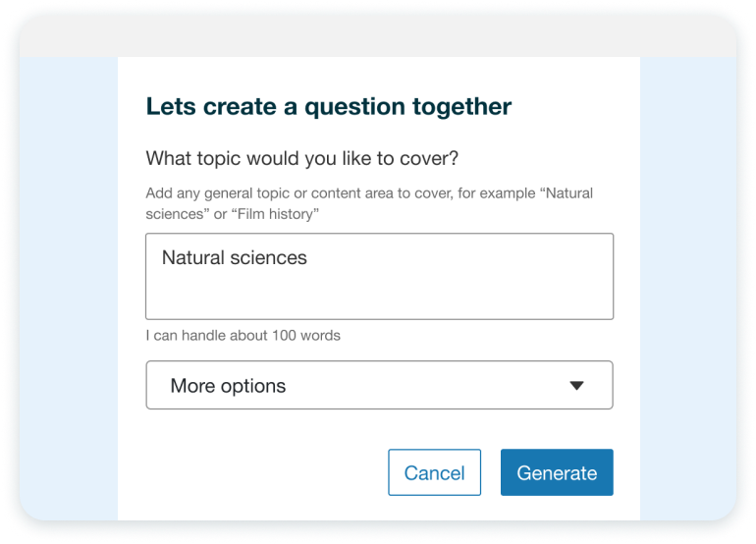Viewport: 756px width, 544px height.
Task: Click empty space below 'Natural sciences' in the text box
Action: point(379,297)
